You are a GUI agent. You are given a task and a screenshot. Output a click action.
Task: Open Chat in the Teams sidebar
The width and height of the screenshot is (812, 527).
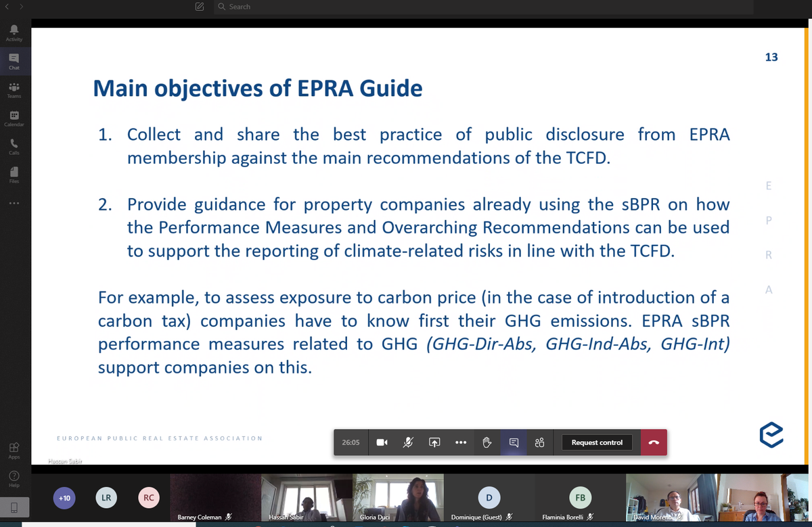point(14,61)
